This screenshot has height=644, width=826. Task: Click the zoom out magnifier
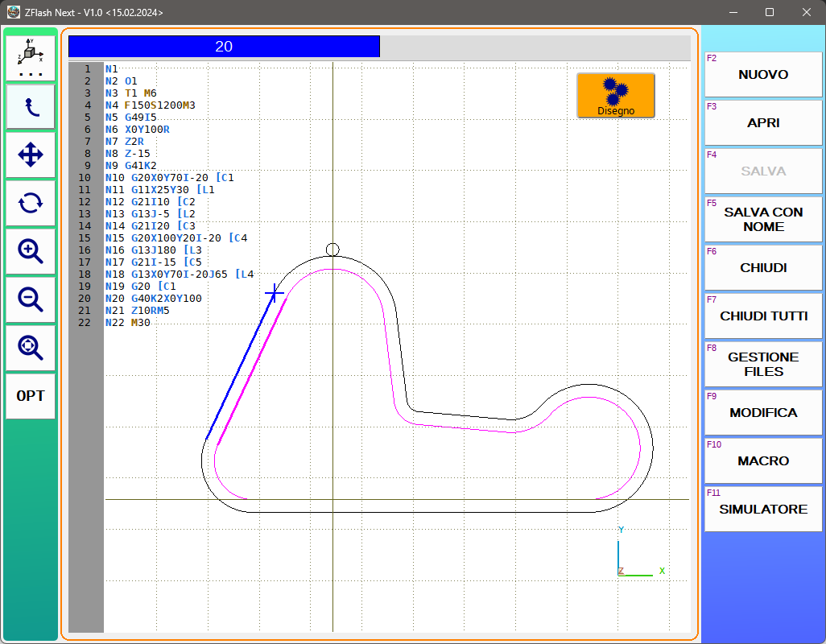(31, 299)
